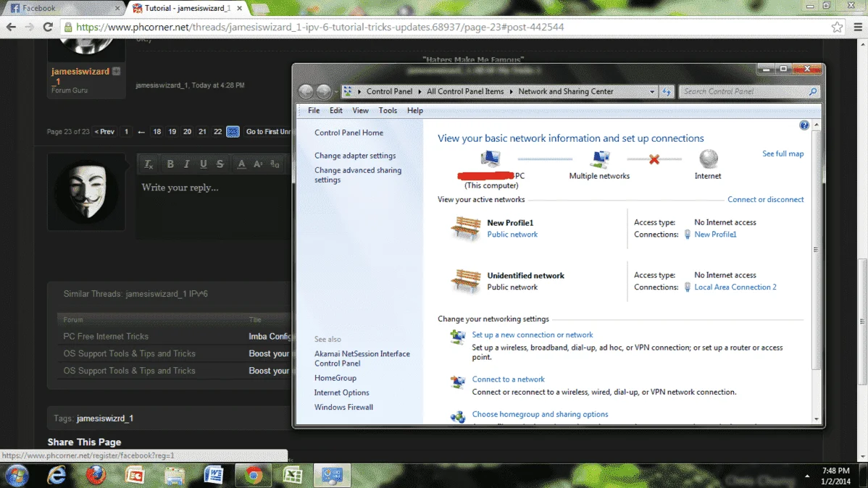The width and height of the screenshot is (868, 488).
Task: Switch to Chrome taskbar button
Action: [x=254, y=475]
